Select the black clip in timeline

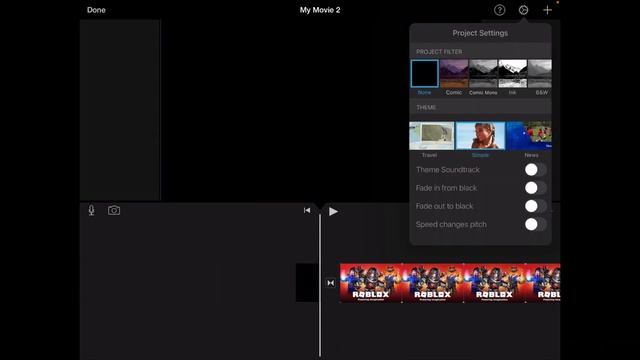click(x=307, y=283)
